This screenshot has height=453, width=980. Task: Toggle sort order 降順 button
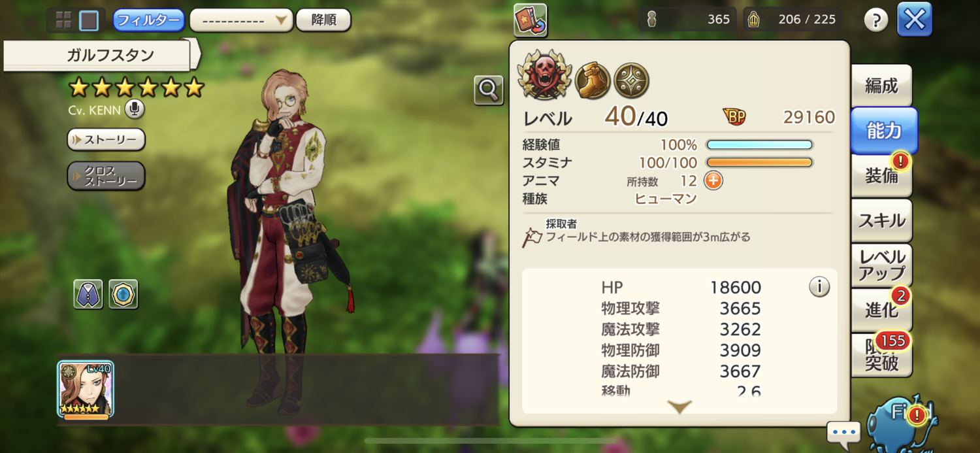tap(323, 20)
